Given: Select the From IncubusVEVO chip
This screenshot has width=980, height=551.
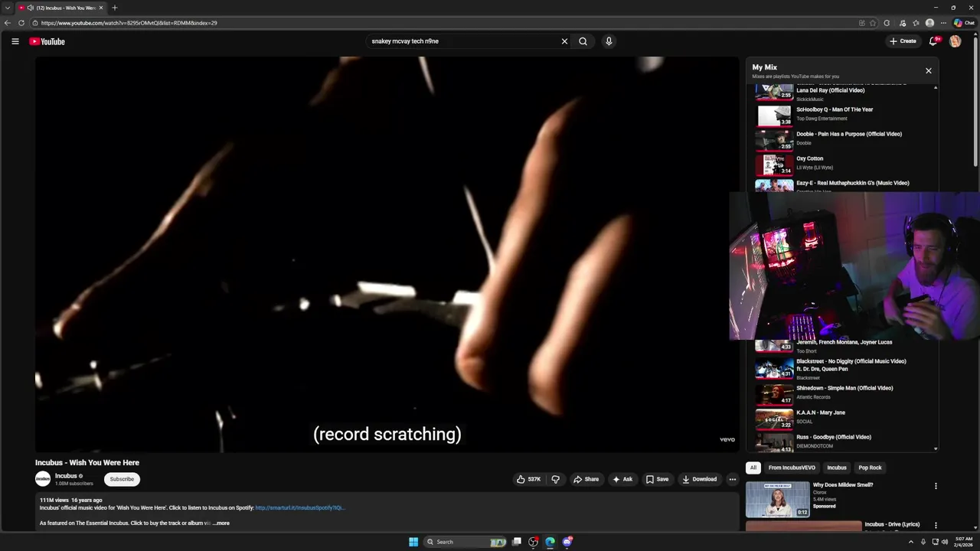Looking at the screenshot, I should (x=792, y=468).
